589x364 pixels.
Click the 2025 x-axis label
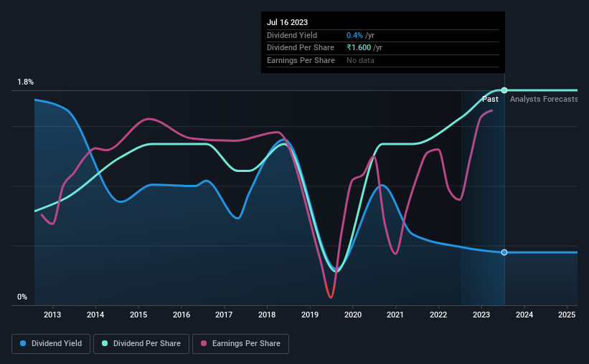click(567, 315)
